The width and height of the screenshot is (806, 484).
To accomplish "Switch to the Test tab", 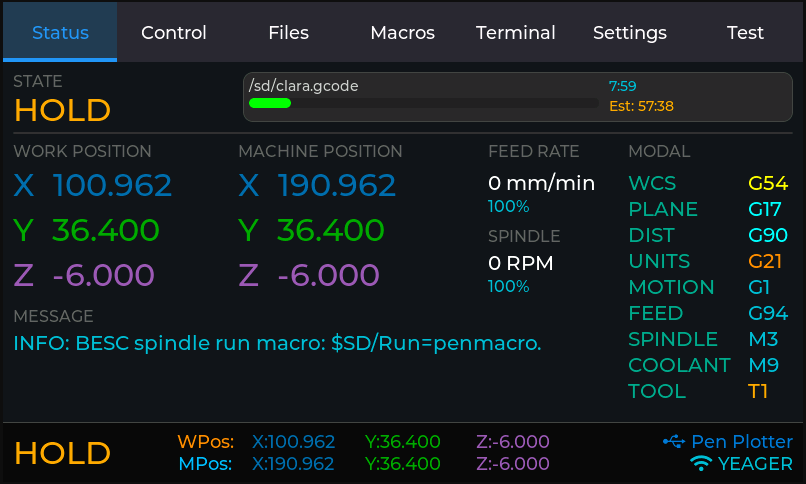I will (x=745, y=33).
